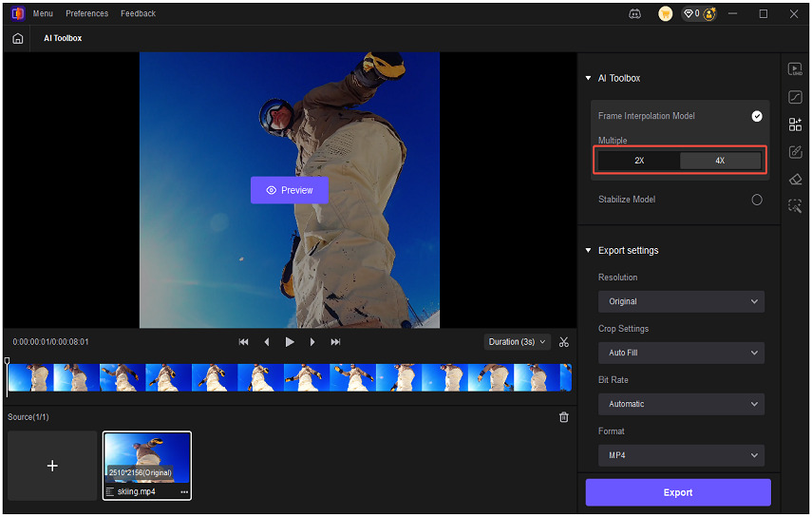This screenshot has height=517, width=812.
Task: Open the user account avatar icon
Action: point(709,14)
